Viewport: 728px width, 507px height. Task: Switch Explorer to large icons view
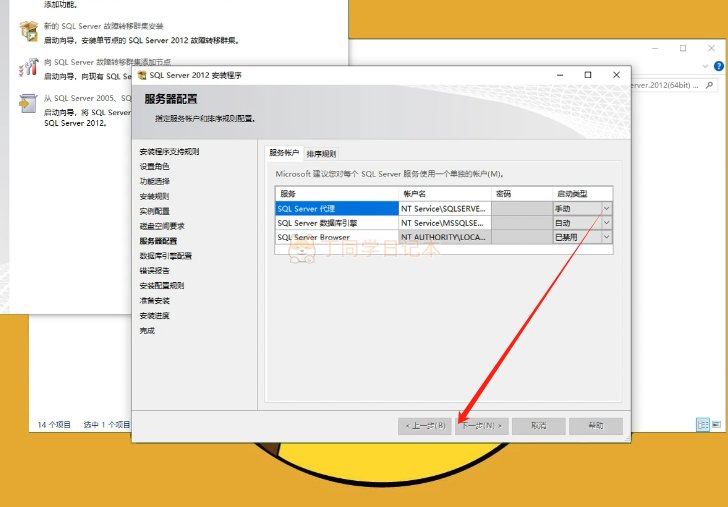(717, 424)
